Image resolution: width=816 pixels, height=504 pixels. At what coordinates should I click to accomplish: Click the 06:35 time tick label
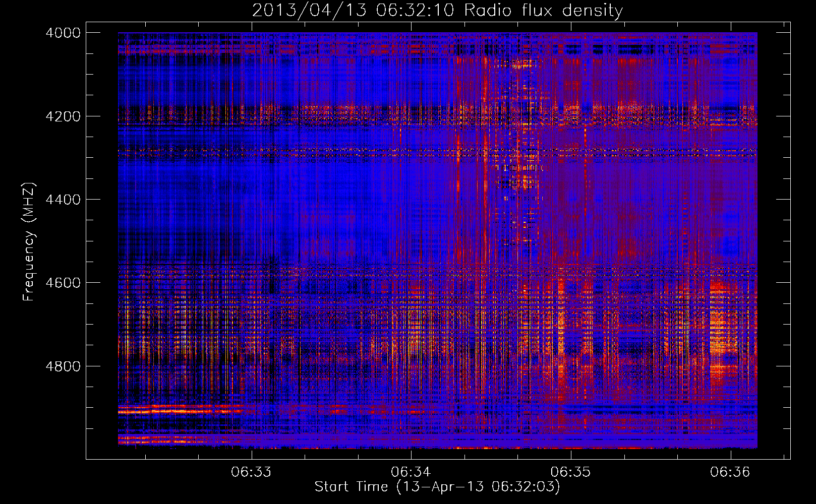[570, 472]
